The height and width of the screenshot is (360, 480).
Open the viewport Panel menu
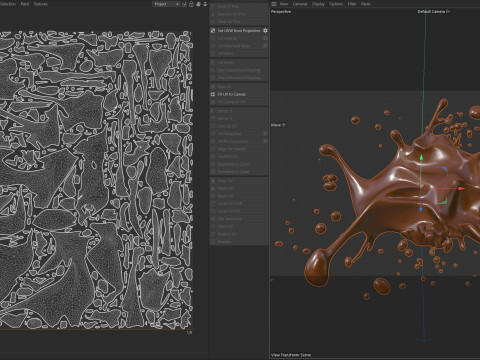click(x=366, y=4)
